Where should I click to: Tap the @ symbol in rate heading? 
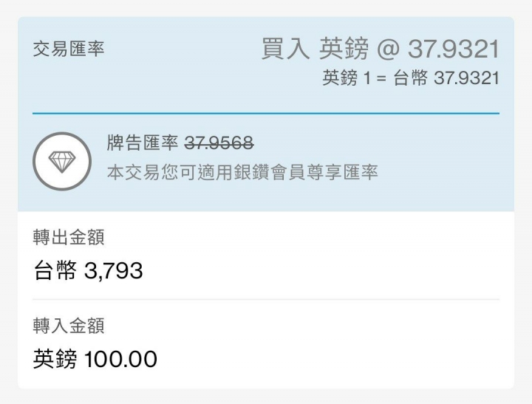[x=388, y=49]
